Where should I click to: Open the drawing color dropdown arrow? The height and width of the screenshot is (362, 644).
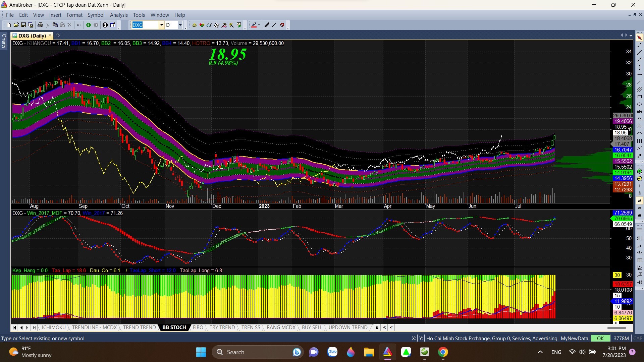click(259, 25)
